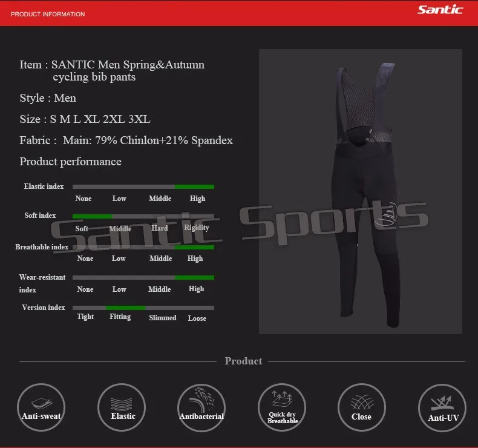Click the Quick dry Breathable icon

pyautogui.click(x=282, y=407)
